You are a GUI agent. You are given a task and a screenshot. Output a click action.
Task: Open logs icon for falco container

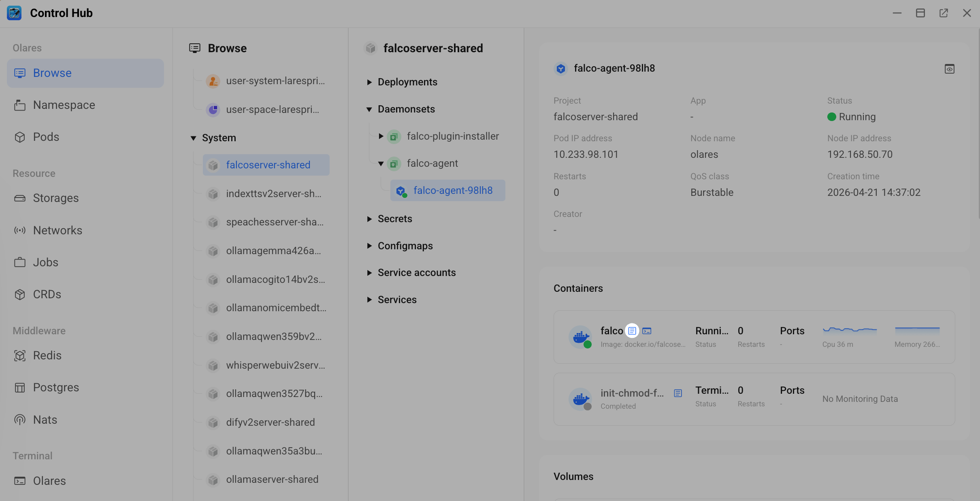[x=632, y=331]
